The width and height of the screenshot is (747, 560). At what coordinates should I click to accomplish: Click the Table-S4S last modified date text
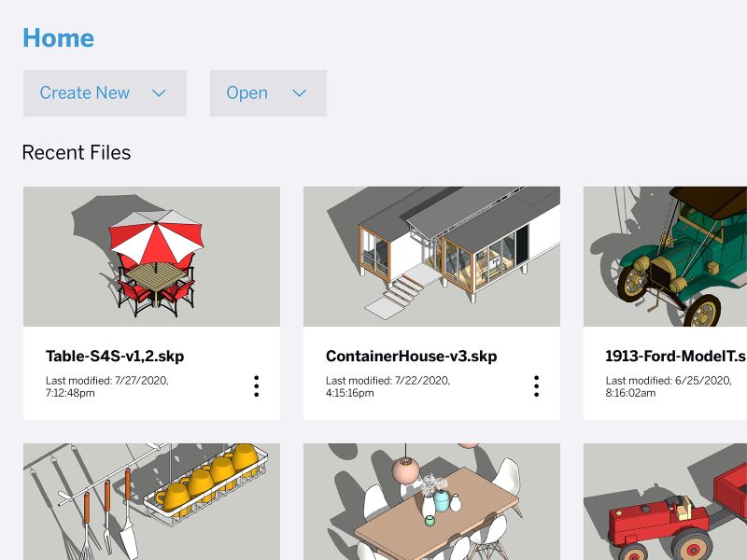[x=106, y=386]
